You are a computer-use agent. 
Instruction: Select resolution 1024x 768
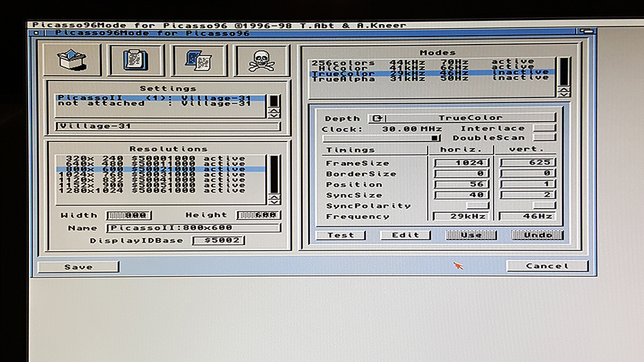(160, 175)
